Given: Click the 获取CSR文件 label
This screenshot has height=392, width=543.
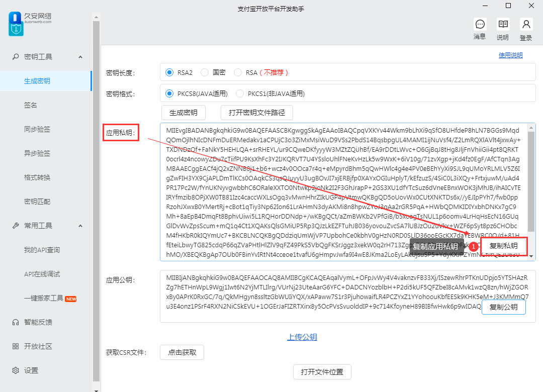Looking at the screenshot, I should pos(126,352).
